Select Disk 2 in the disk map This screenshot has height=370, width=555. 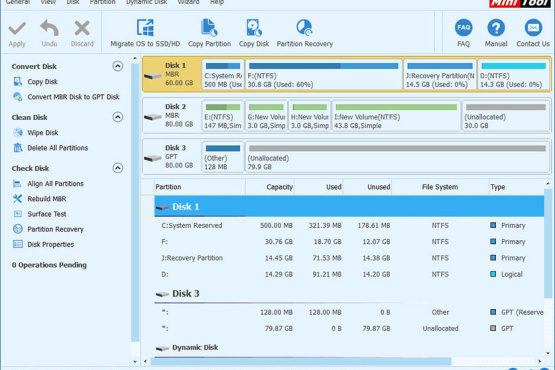[x=172, y=116]
